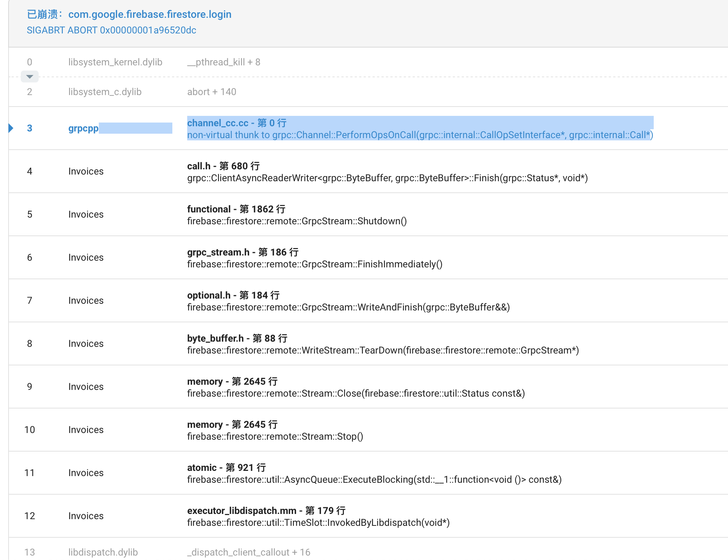Click non-virtual thunk PerformOpsOnCall text
728x560 pixels.
tap(420, 135)
